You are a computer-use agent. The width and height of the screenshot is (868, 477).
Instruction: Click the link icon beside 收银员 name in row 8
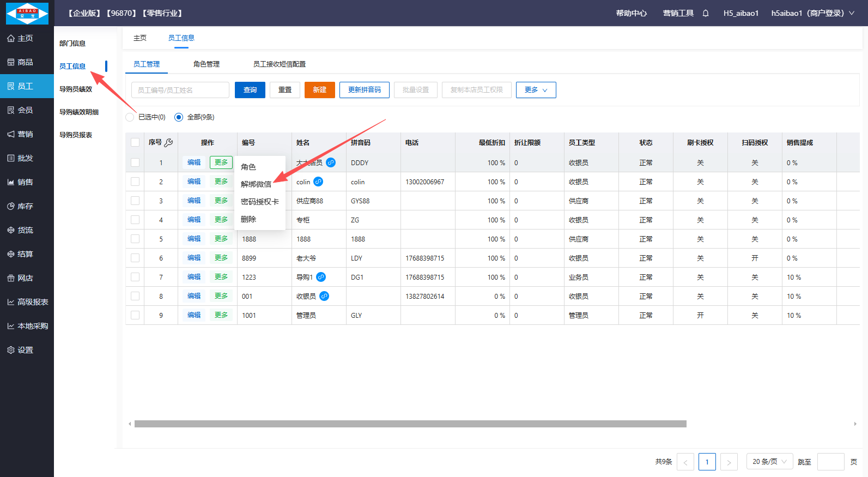click(324, 296)
